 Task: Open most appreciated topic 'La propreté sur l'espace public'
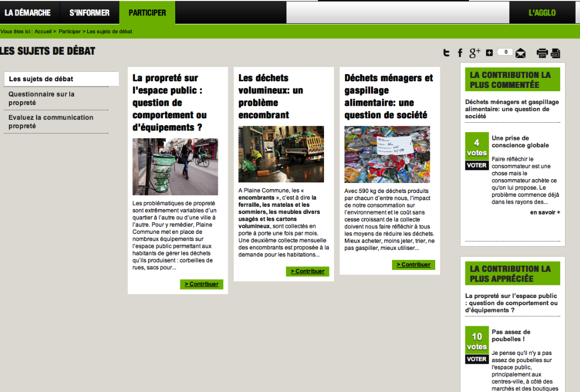click(511, 303)
